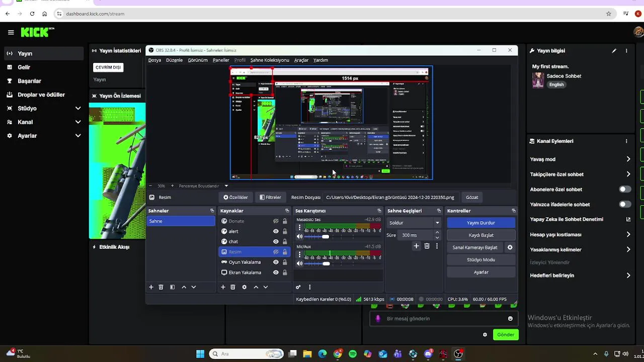
Task: Open the Yapay Zeka ile Sohbet Denetimi external link icon
Action: pyautogui.click(x=628, y=219)
